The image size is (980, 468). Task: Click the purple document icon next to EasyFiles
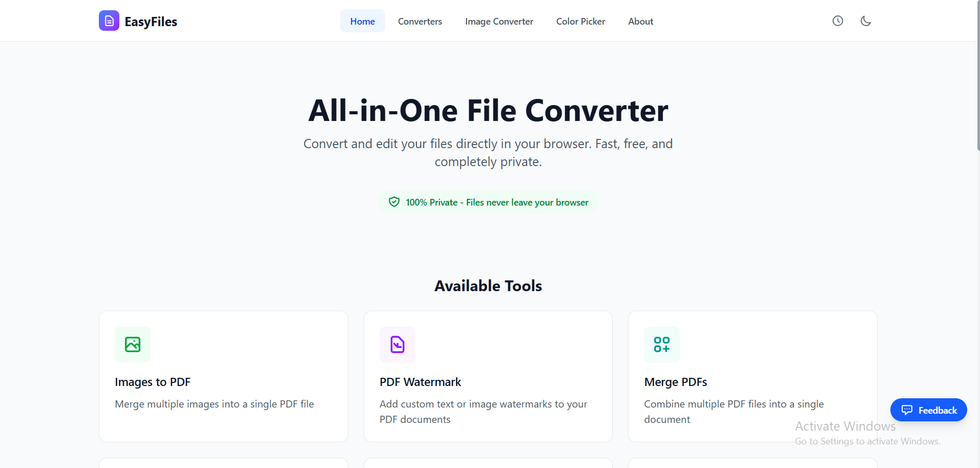pos(109,21)
